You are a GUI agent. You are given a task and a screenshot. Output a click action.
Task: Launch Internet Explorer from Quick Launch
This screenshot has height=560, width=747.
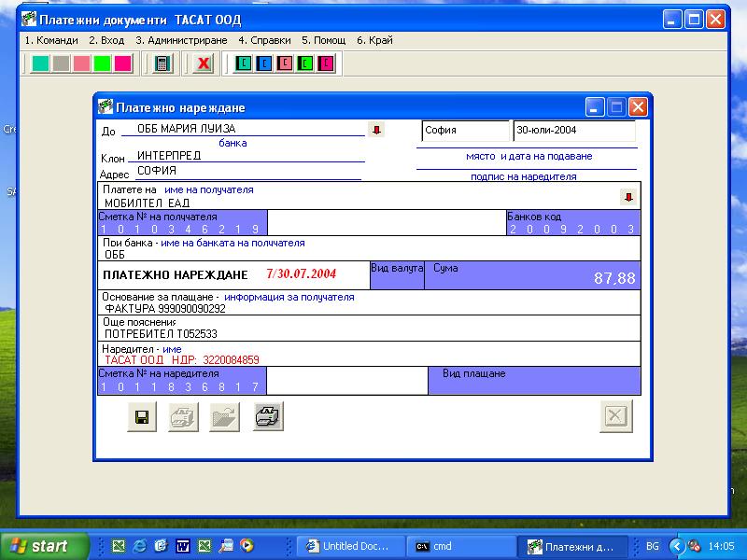tap(139, 546)
